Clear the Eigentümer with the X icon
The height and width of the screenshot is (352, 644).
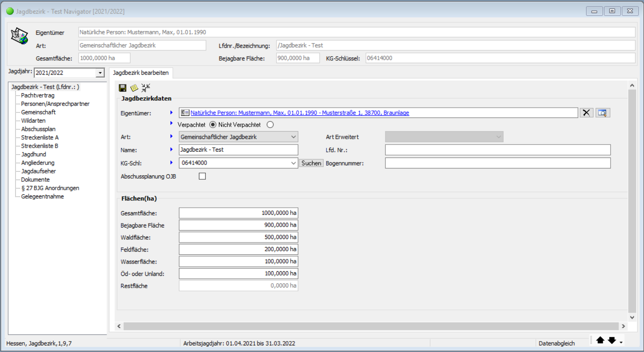click(586, 113)
